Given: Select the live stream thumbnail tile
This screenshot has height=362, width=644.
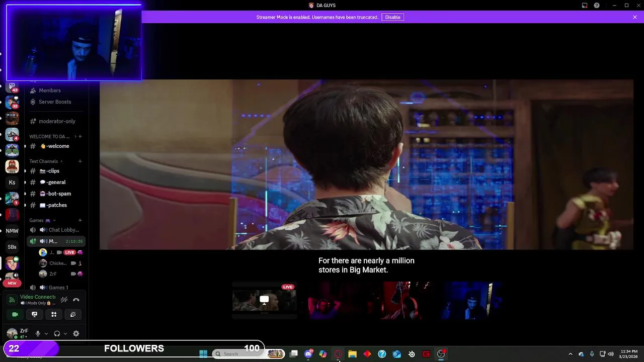Looking at the screenshot, I should coord(264,300).
